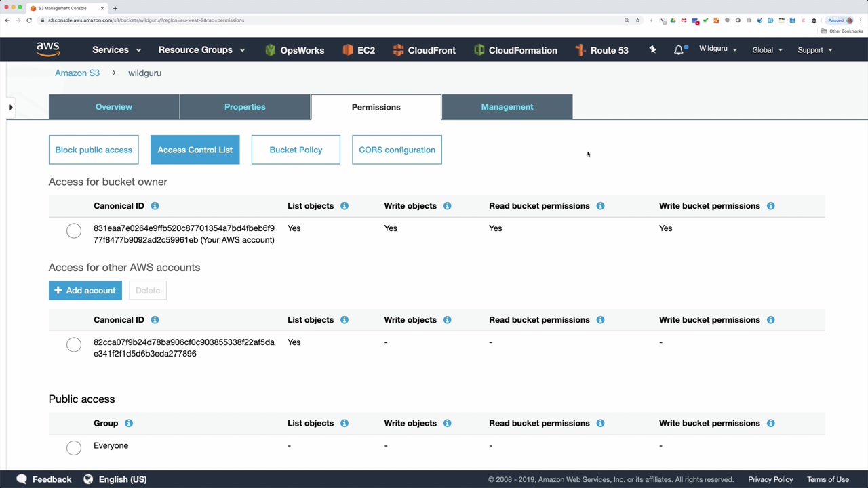868x488 pixels.
Task: Select the bucket owner account radio button
Action: click(74, 231)
